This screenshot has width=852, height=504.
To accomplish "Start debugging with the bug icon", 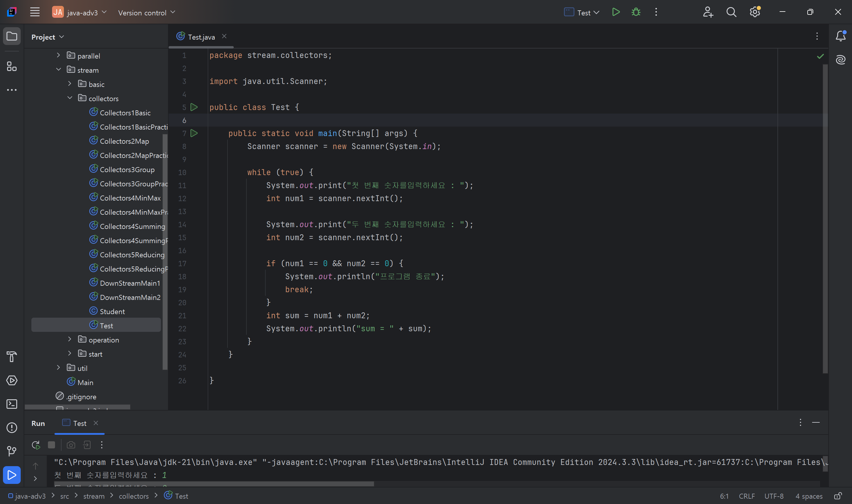I will click(636, 12).
